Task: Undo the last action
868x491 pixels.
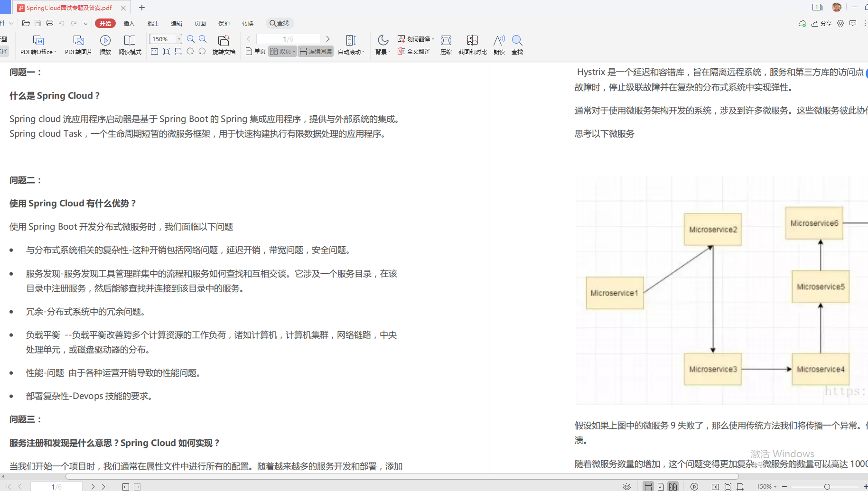Action: [62, 23]
